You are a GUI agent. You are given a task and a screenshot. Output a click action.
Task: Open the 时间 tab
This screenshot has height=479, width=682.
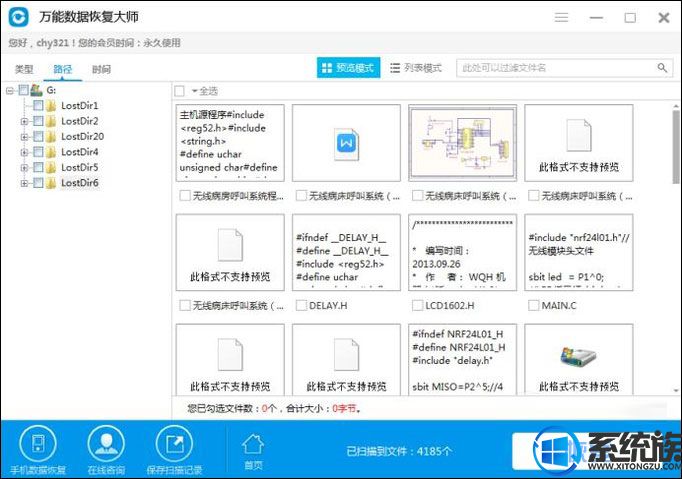(x=101, y=69)
